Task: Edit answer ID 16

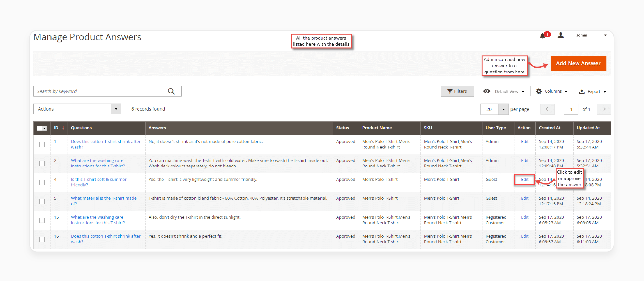Action: pos(525,236)
